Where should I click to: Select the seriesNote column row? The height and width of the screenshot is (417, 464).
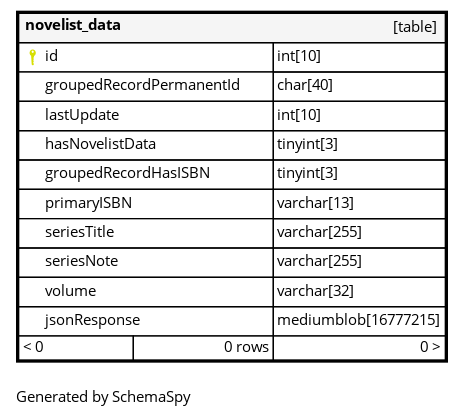[232, 262]
